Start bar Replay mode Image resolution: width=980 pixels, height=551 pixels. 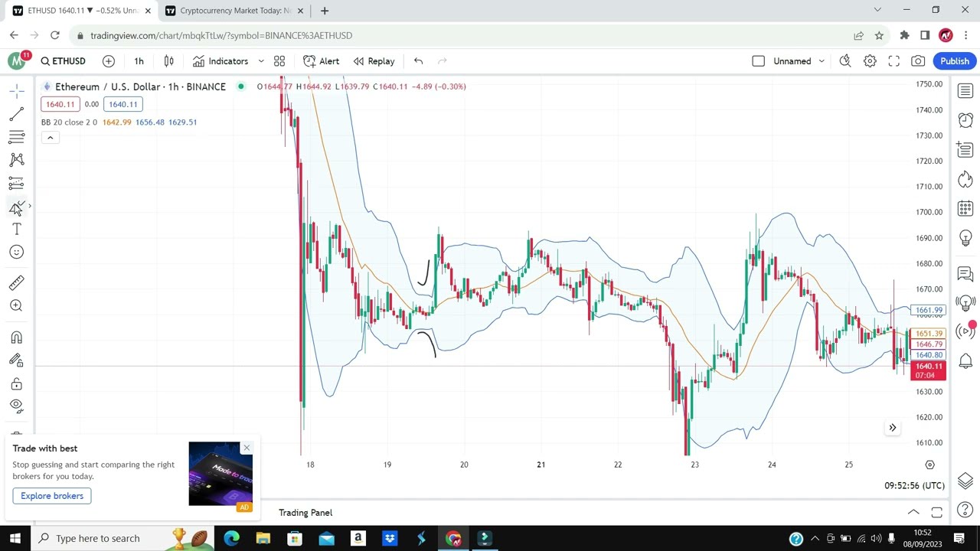tap(374, 61)
